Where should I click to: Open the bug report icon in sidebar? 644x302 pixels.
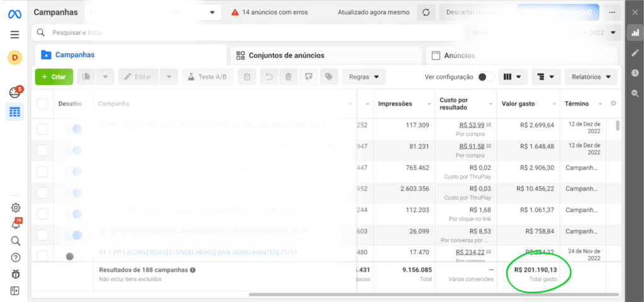[16, 274]
